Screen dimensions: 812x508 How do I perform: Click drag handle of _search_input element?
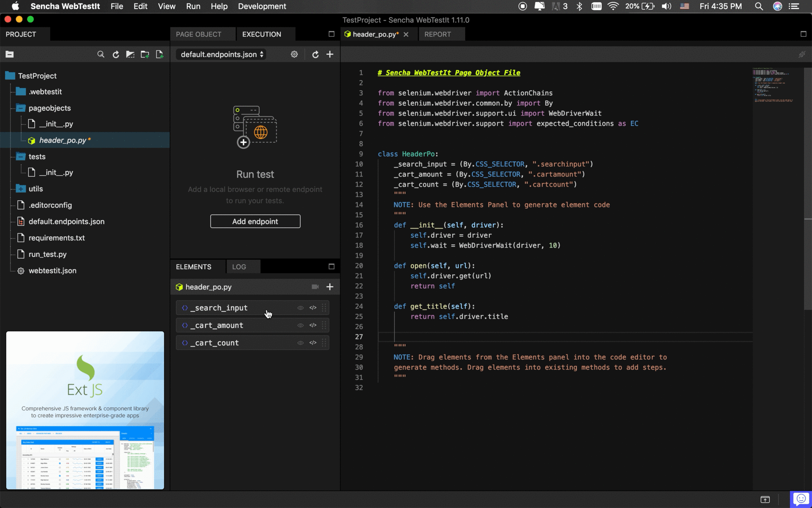(324, 308)
